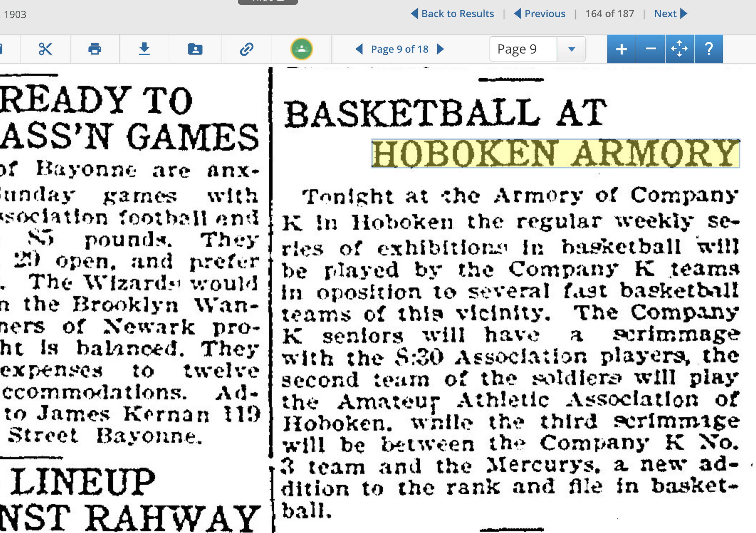Save to shared folder icon

(x=195, y=49)
